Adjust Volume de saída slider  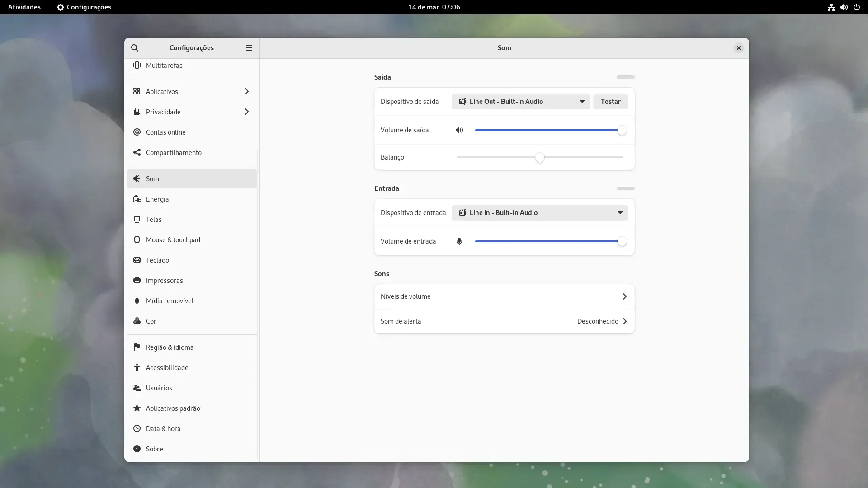[x=551, y=130]
